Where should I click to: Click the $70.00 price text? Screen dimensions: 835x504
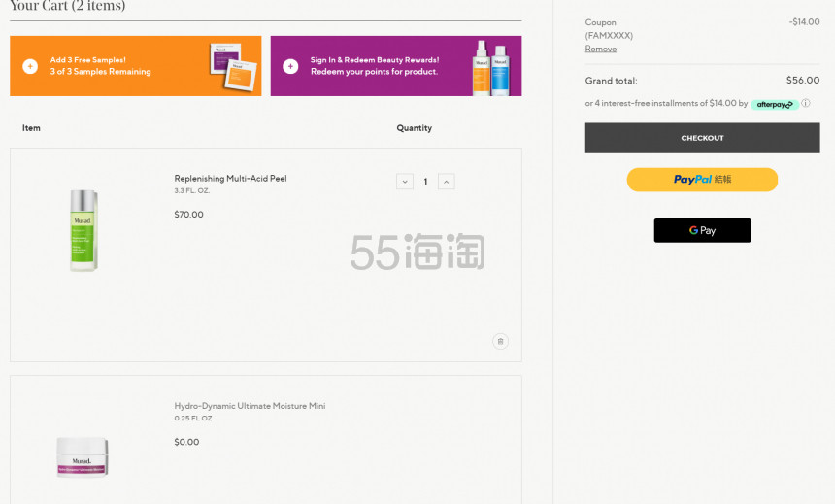tap(189, 215)
